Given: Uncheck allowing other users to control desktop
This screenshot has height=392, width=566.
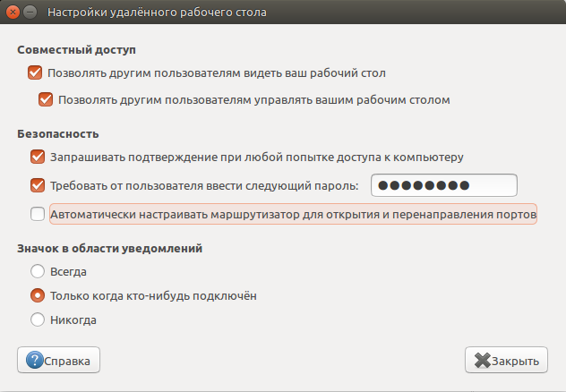Looking at the screenshot, I should coord(47,99).
